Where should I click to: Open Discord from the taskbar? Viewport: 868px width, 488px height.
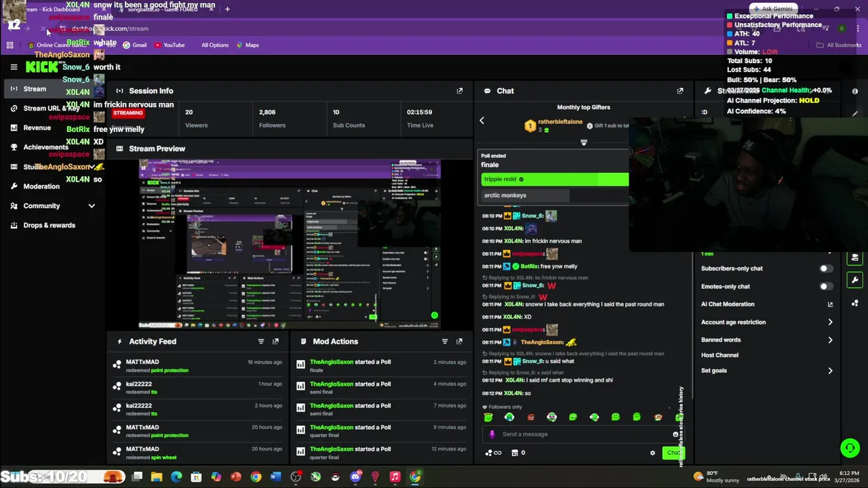tap(355, 477)
